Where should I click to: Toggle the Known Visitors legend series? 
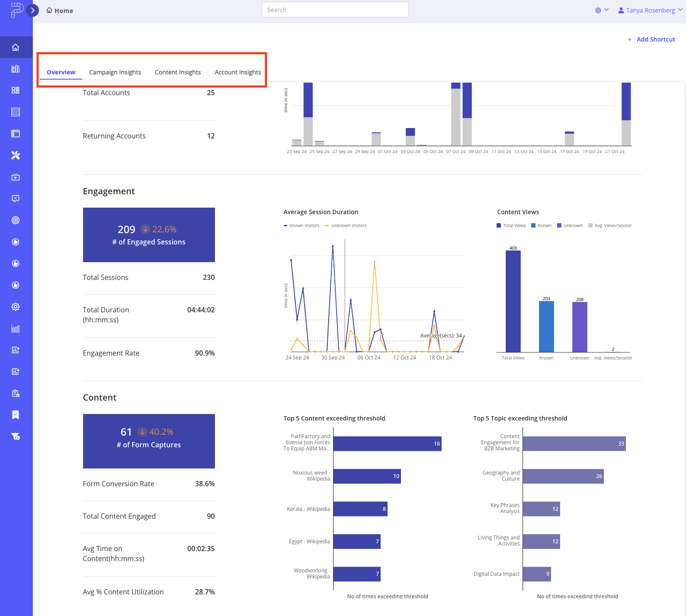tap(301, 225)
